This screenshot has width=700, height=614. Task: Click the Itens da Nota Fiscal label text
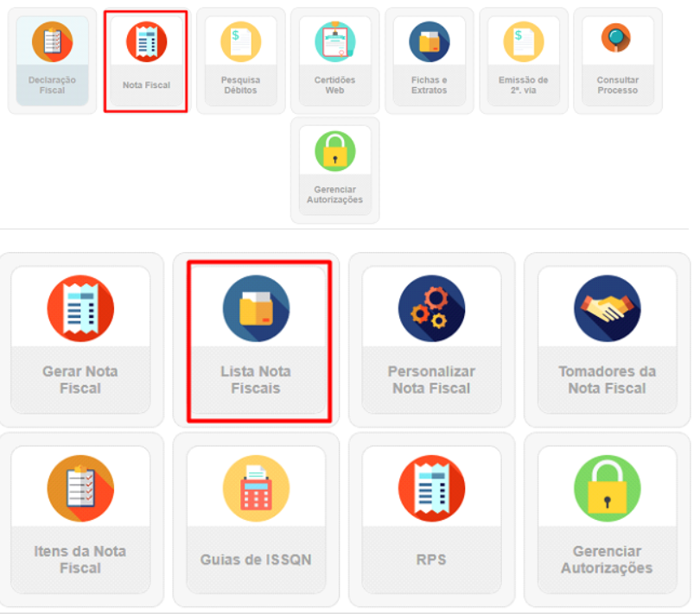click(80, 559)
